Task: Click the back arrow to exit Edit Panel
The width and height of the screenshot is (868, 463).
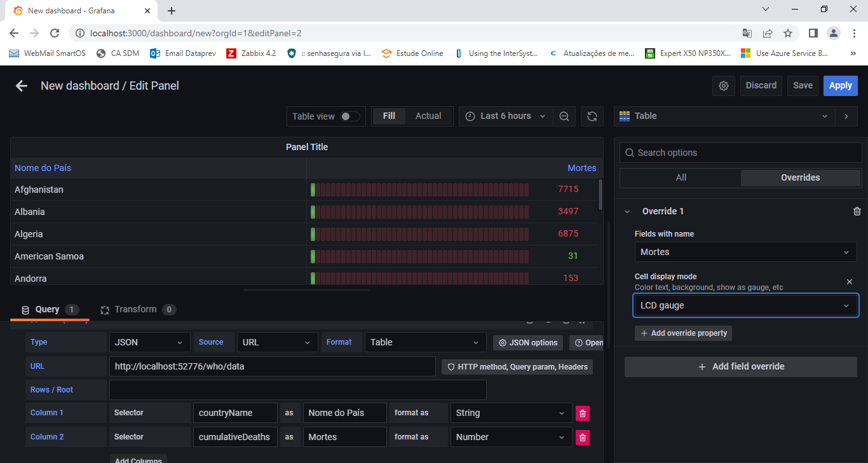Action: pyautogui.click(x=22, y=86)
